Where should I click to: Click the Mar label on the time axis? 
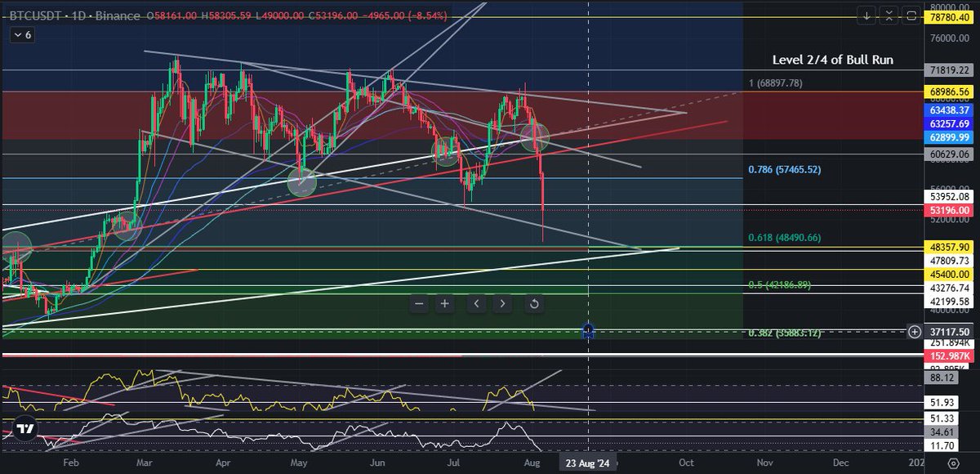(146, 463)
